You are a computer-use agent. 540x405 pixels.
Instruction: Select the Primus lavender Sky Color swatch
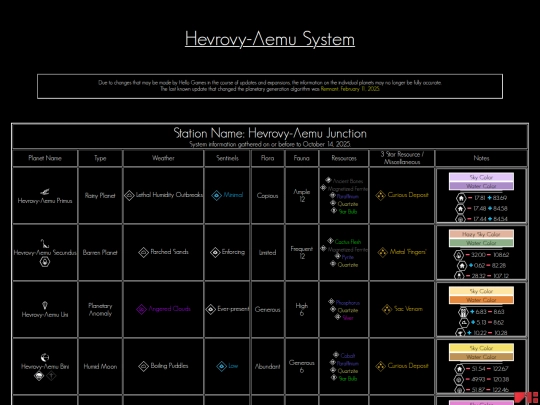[x=481, y=177]
